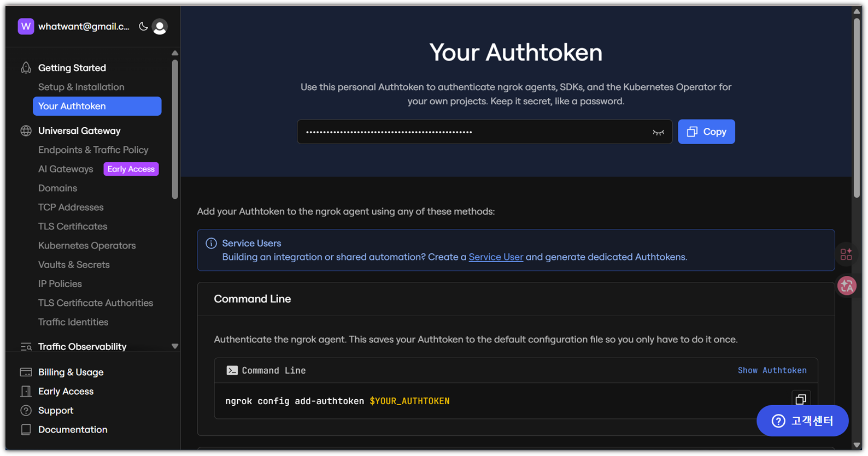Click the "Command Line" section heading
This screenshot has width=868, height=456.
click(252, 299)
